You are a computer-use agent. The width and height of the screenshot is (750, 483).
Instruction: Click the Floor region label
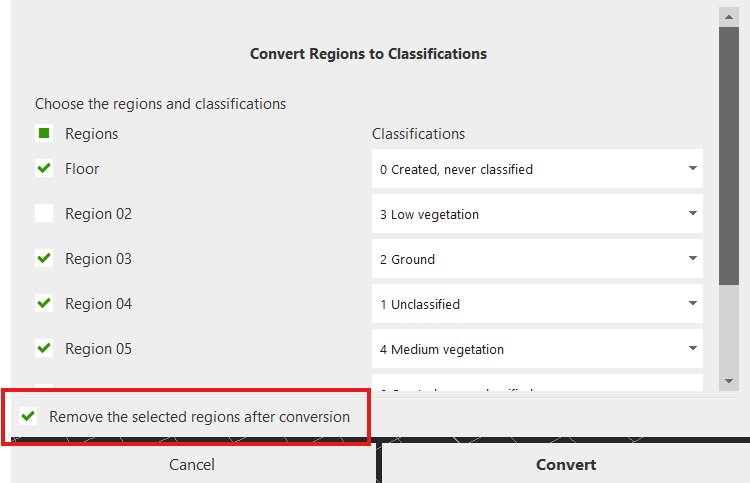[x=82, y=169]
